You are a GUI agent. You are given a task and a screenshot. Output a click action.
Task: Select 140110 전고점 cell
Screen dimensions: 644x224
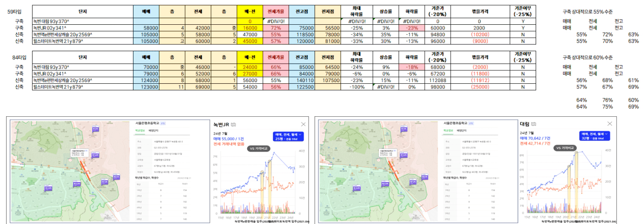(302, 80)
